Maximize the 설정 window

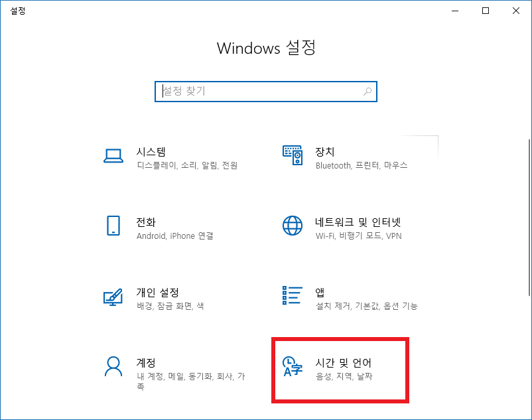point(486,11)
